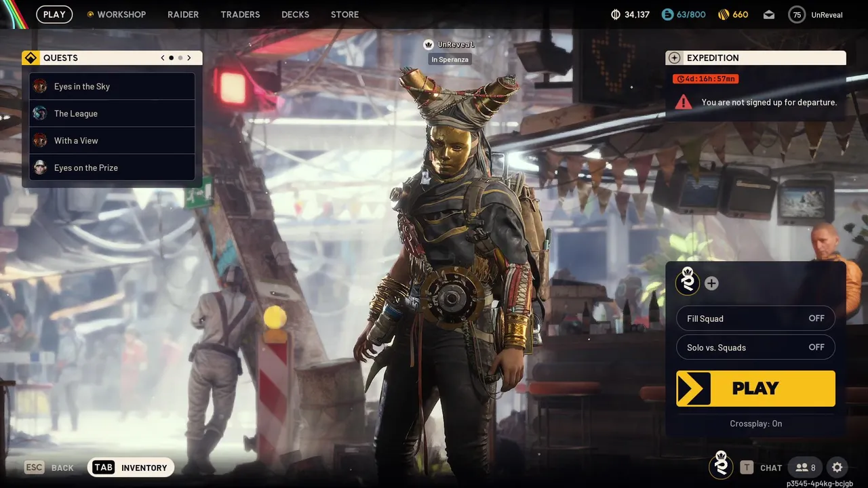This screenshot has width=868, height=488.
Task: Click the squad leader emblem in party panel
Action: (688, 282)
